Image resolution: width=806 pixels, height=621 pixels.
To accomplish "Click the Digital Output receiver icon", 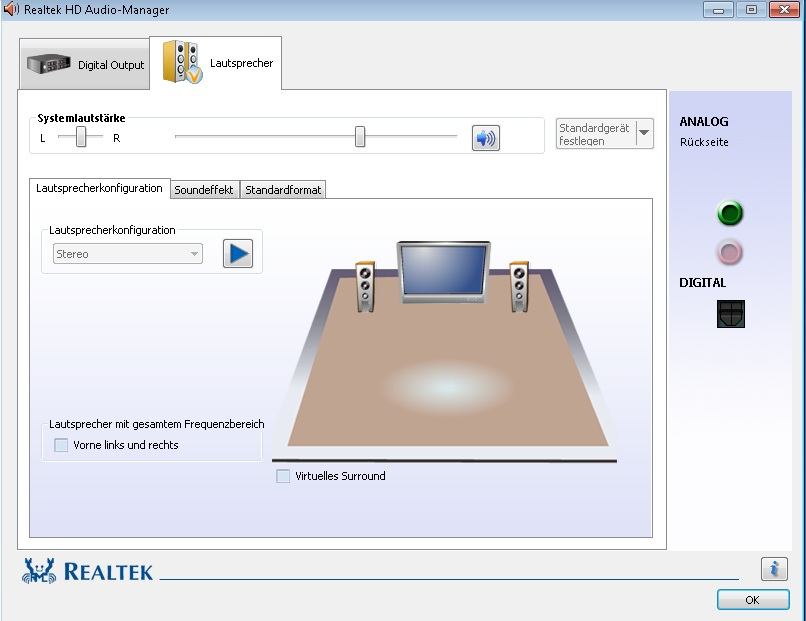I will [49, 64].
